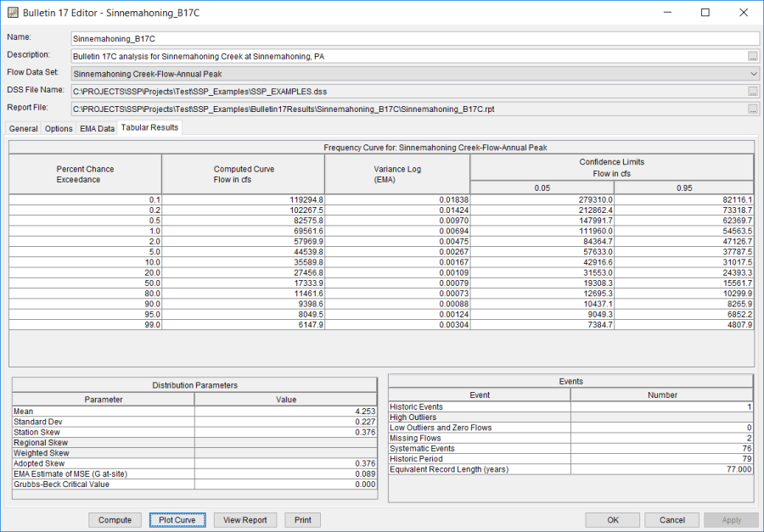The width and height of the screenshot is (764, 532).
Task: Confirm changes with the OK button
Action: coord(612,520)
